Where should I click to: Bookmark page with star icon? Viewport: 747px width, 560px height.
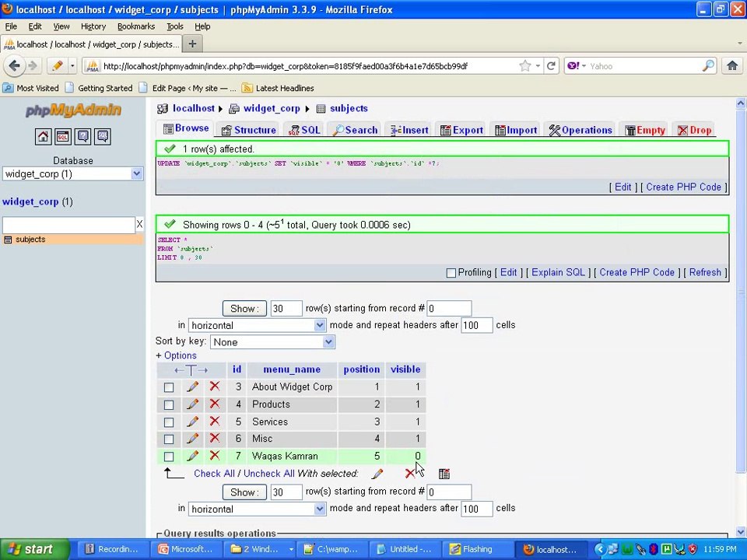525,65
